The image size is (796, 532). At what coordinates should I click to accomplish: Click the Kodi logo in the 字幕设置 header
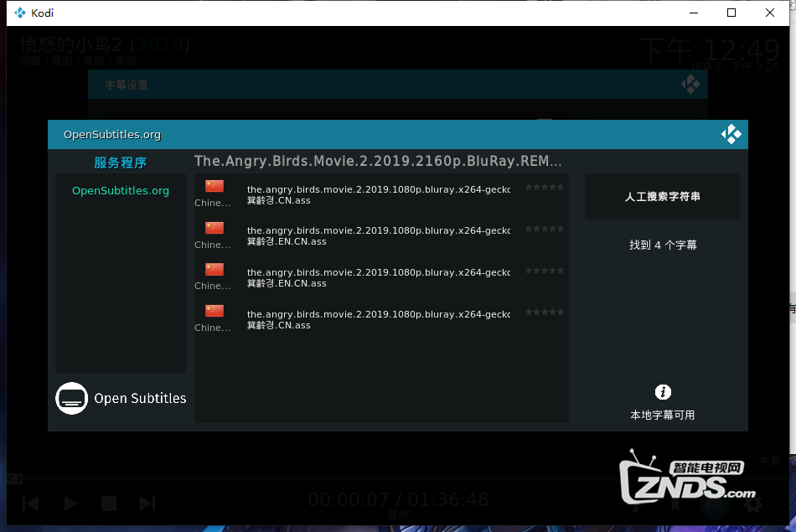(x=690, y=85)
